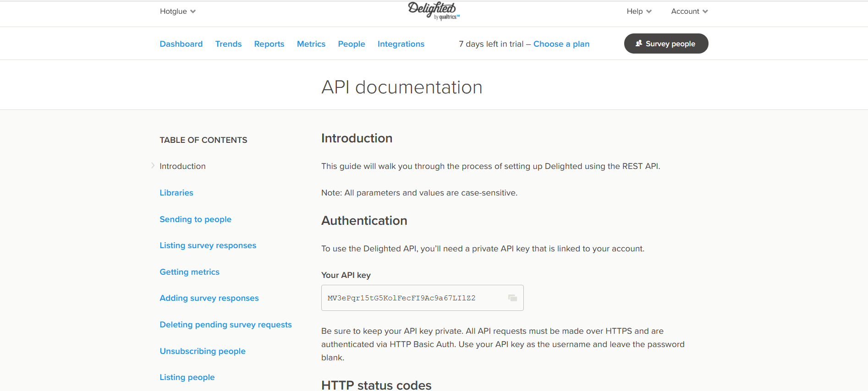Click the Your API key label
This screenshot has width=868, height=391.
(346, 275)
